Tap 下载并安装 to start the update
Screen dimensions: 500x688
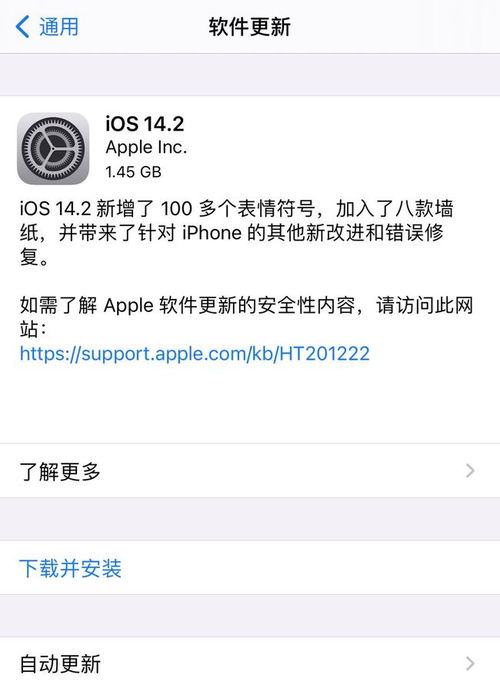point(70,568)
